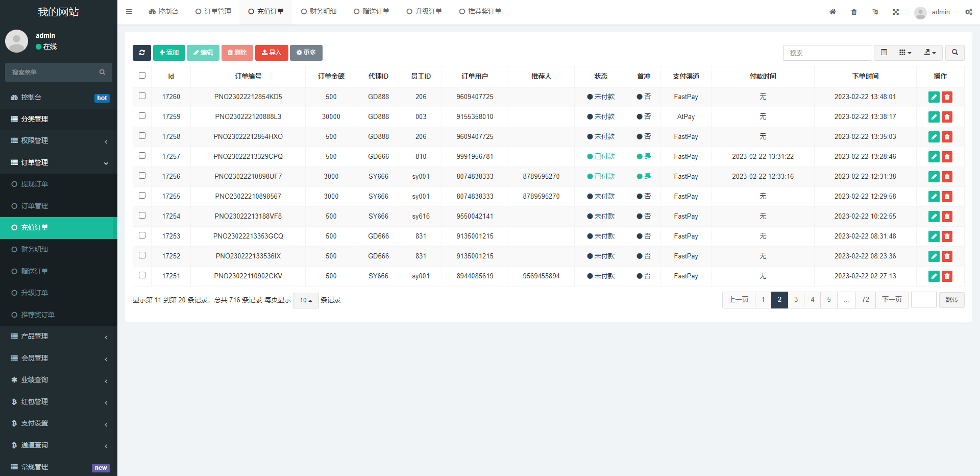
Task: Click the green 添加 button
Action: [x=169, y=53]
